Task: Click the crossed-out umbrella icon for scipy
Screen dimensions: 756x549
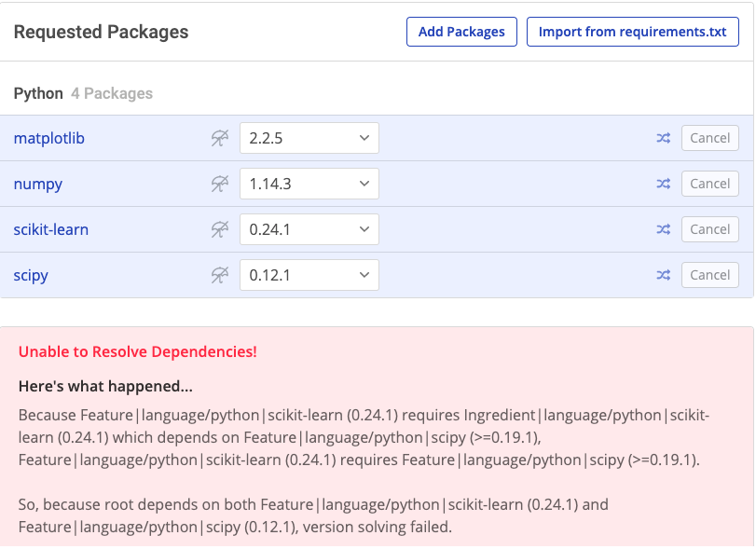Action: tap(219, 275)
